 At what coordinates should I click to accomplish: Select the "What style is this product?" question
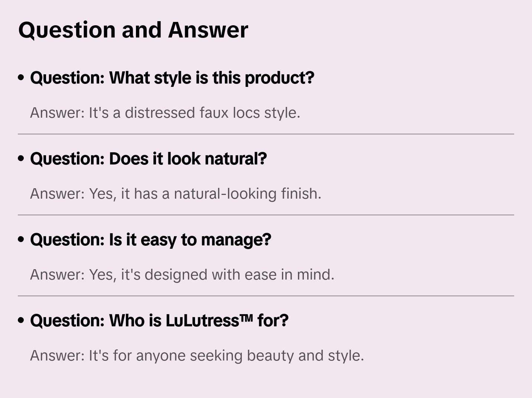point(172,78)
